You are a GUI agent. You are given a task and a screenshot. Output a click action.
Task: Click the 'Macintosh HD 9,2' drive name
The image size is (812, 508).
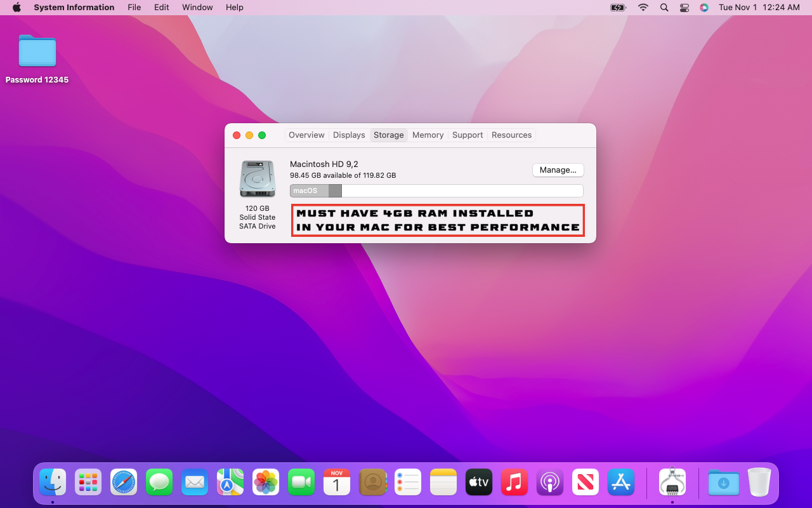[324, 164]
